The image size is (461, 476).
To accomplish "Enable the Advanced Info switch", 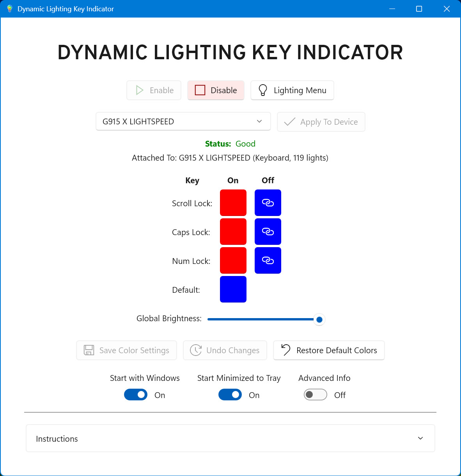I will point(315,395).
